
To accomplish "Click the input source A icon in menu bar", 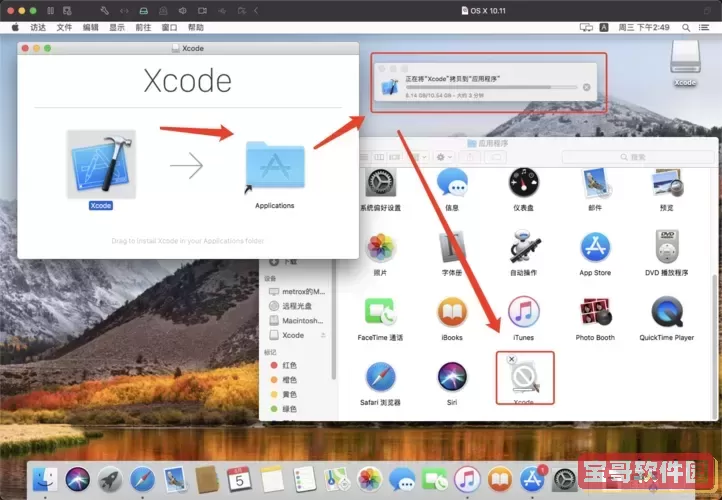I will 604,28.
